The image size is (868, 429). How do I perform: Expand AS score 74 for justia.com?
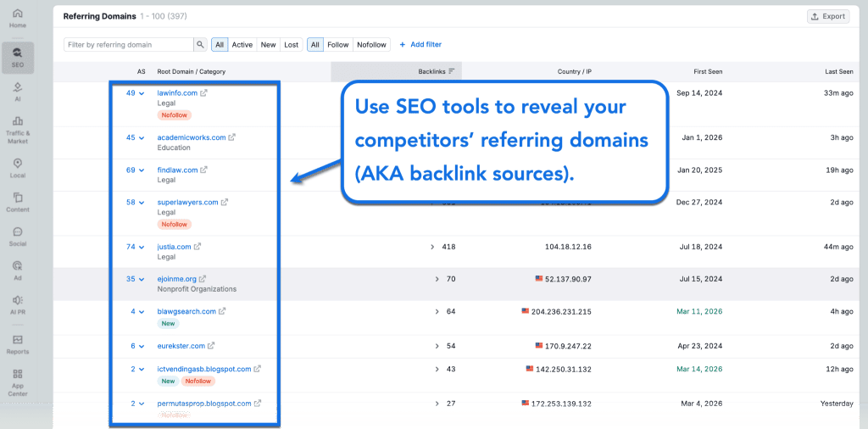click(135, 247)
